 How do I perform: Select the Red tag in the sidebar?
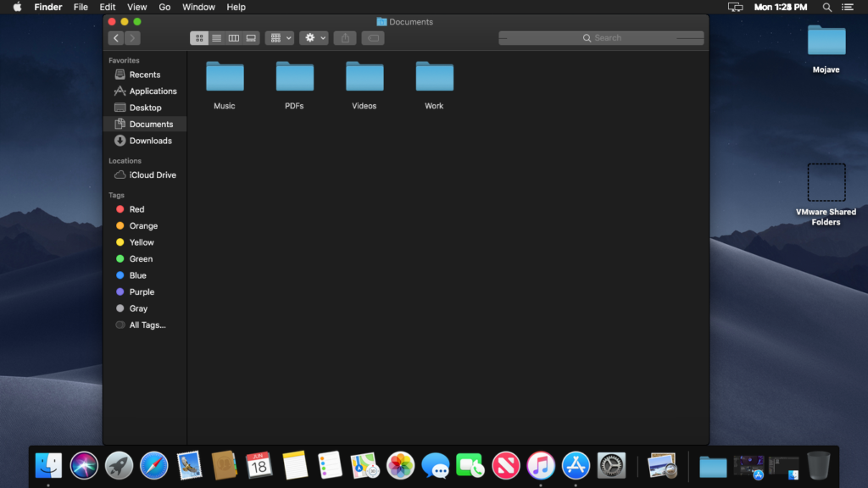[137, 208]
